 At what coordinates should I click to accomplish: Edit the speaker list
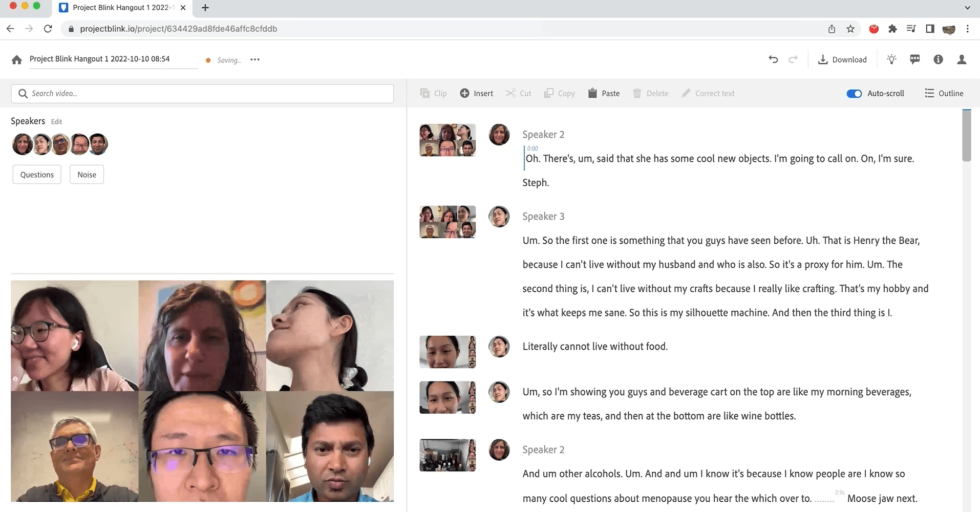pyautogui.click(x=56, y=122)
